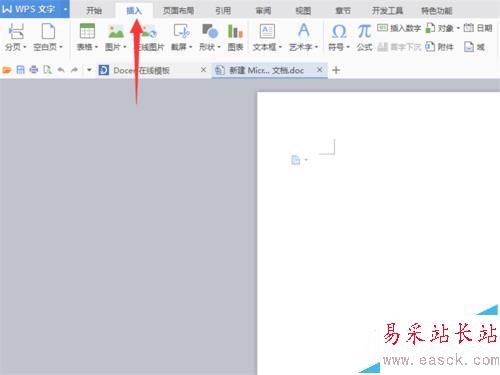Viewport: 500px width, 375px height.
Task: Add a new document tab with plus
Action: 336,70
